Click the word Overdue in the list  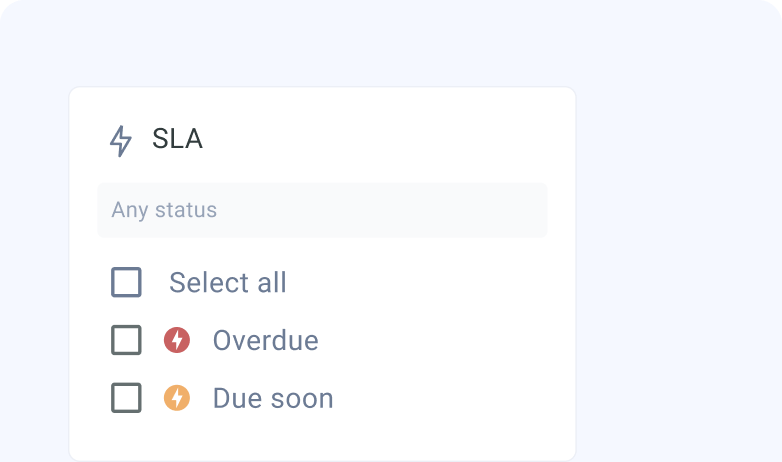(x=265, y=341)
